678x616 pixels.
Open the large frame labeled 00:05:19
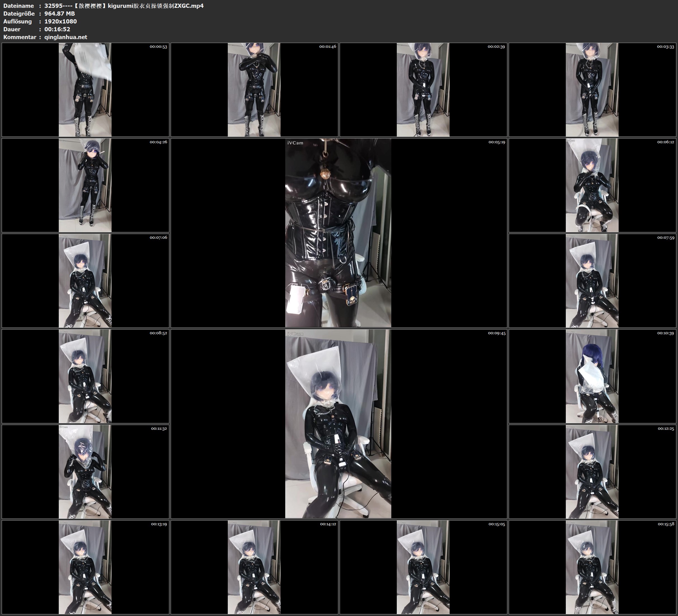(338, 233)
